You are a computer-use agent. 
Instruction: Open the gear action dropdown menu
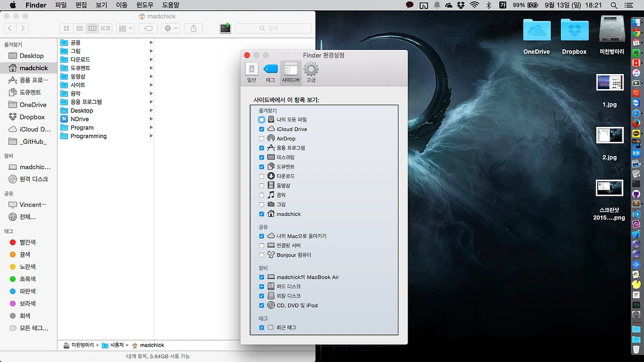171,29
